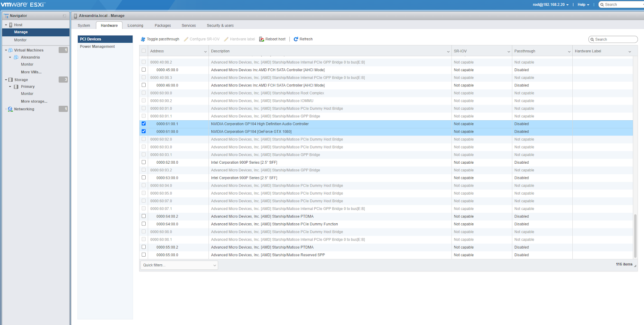Collapse the Host tree node
Image resolution: width=644 pixels, height=325 pixels.
click(6, 25)
